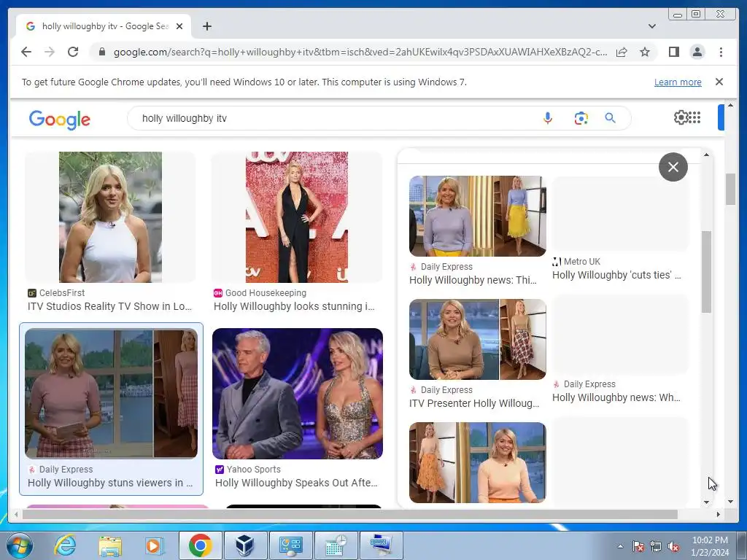Launch Internet Explorer from taskbar

pos(65,545)
